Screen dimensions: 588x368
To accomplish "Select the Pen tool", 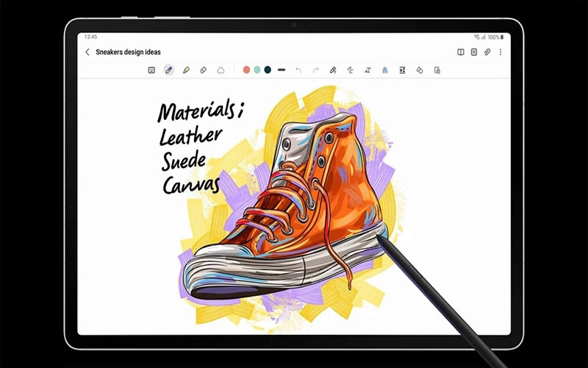I will [169, 70].
